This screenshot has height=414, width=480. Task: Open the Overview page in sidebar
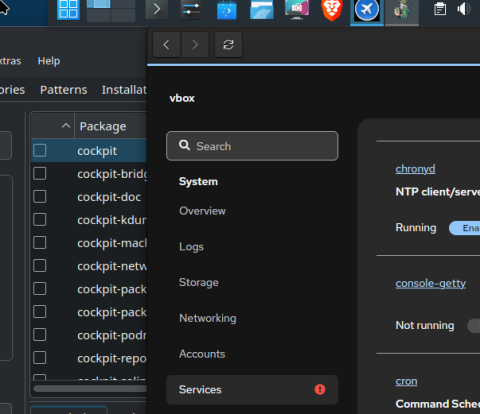tap(202, 211)
